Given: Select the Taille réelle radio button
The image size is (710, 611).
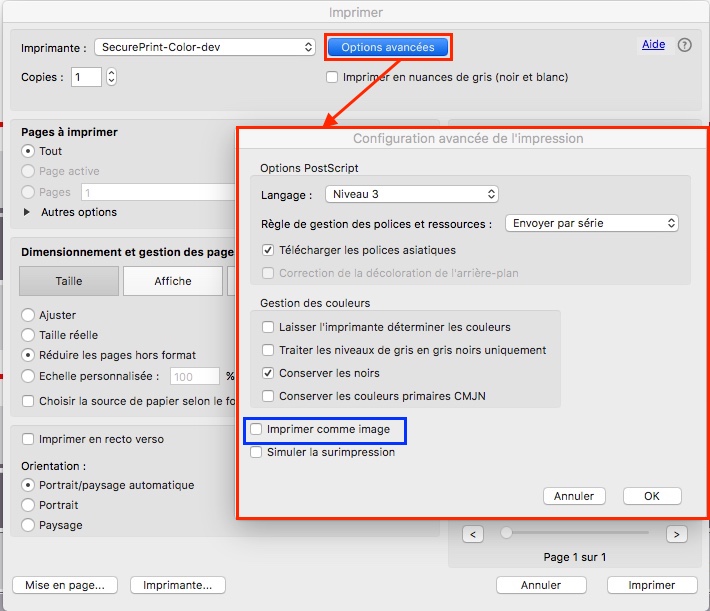Looking at the screenshot, I should pyautogui.click(x=28, y=335).
